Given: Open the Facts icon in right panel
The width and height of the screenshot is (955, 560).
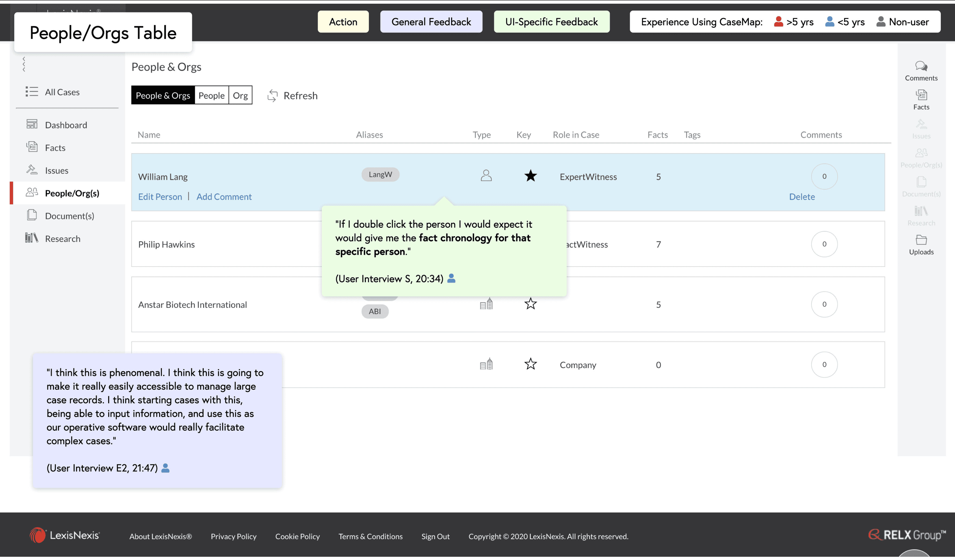Looking at the screenshot, I should click(921, 95).
